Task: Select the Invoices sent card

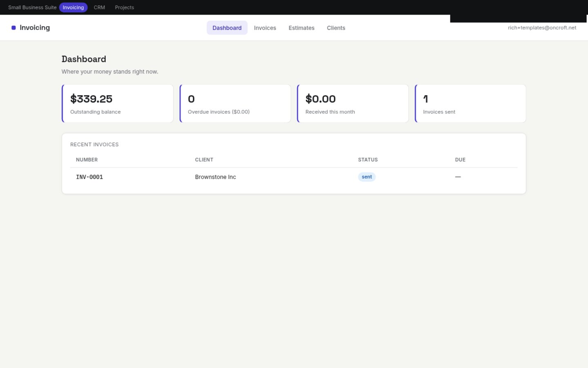Action: point(470,103)
